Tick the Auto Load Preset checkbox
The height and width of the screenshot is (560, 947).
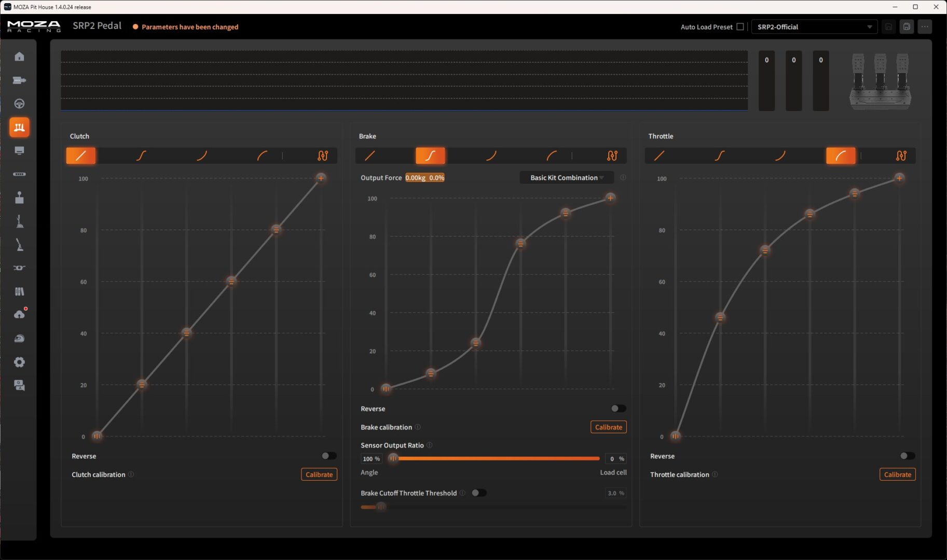point(740,27)
